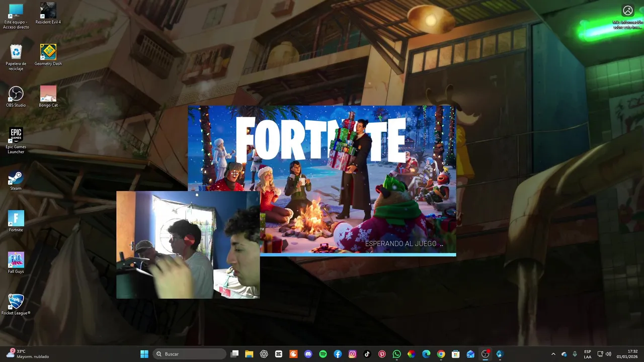Show hidden tray icons chevron
Viewport: 644px width, 362px height.
[553, 354]
